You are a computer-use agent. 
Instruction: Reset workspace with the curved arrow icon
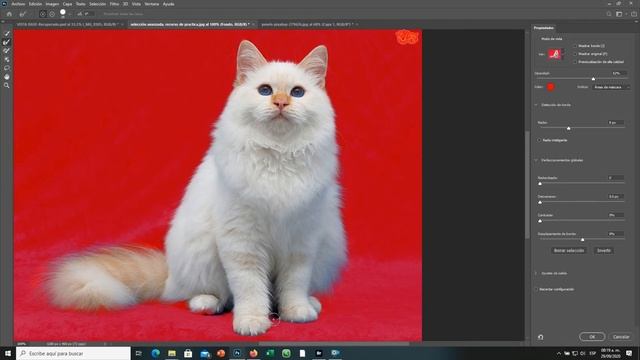click(x=540, y=337)
